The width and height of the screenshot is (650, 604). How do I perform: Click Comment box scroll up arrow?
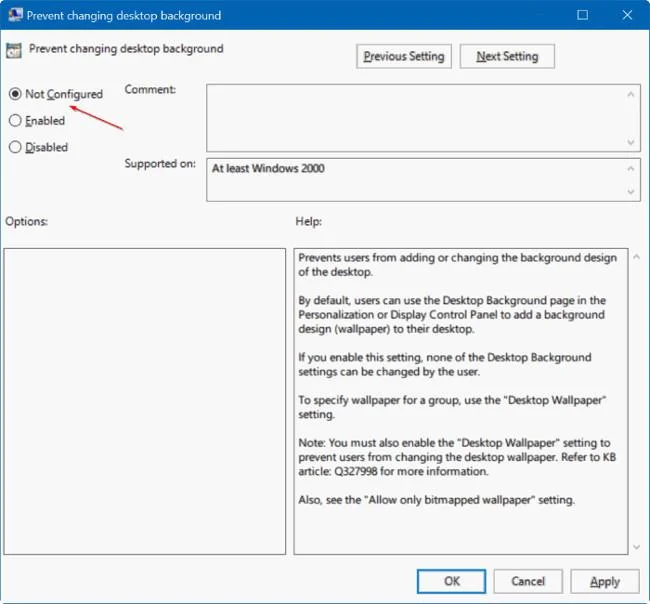click(631, 95)
